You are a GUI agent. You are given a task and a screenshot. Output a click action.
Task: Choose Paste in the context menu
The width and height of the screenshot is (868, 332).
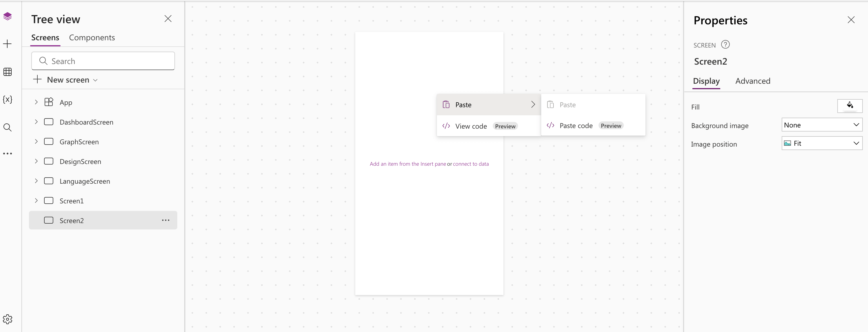pyautogui.click(x=488, y=105)
